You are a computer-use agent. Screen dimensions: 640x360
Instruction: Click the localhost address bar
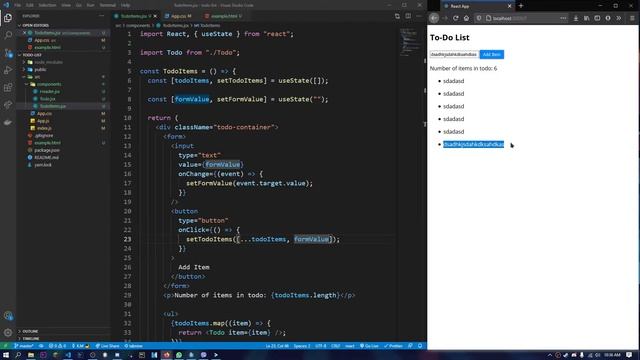(x=522, y=18)
